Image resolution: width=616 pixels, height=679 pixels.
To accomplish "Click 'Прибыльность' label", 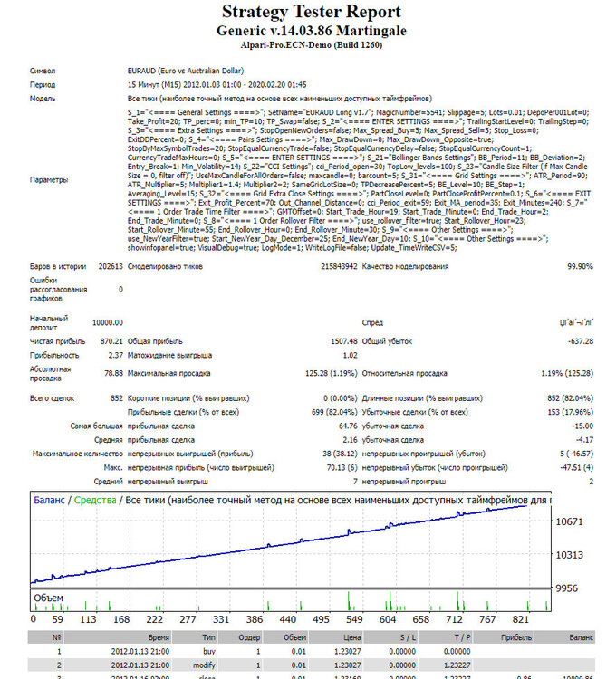I will point(54,355).
